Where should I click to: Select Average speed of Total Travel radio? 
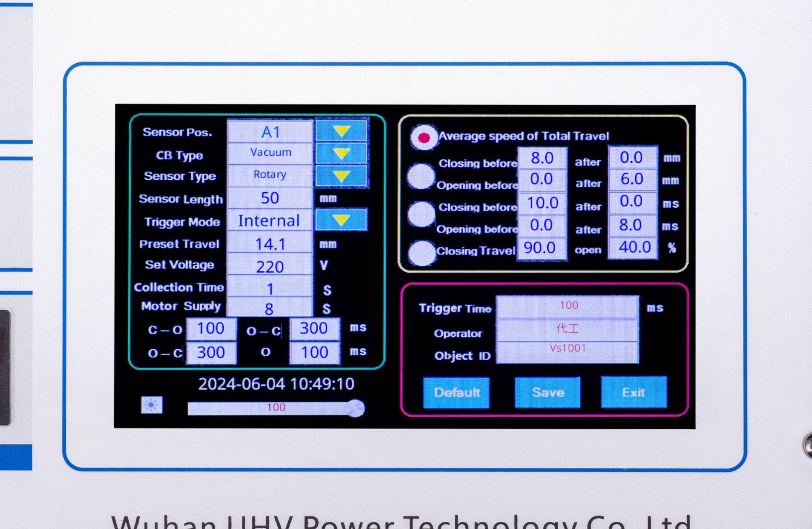(423, 138)
